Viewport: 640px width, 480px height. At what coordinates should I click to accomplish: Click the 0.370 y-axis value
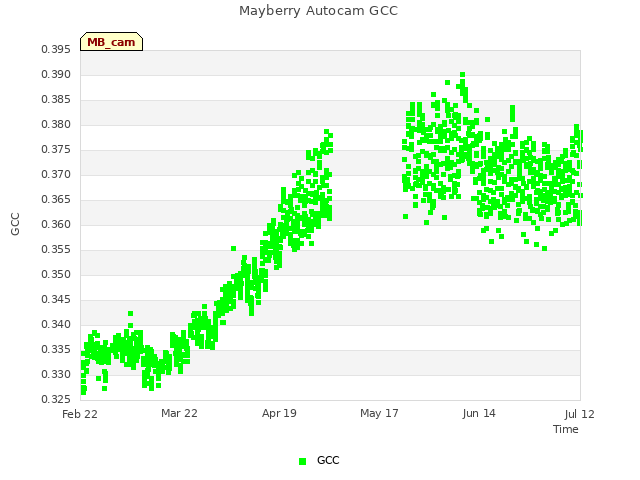(56, 175)
